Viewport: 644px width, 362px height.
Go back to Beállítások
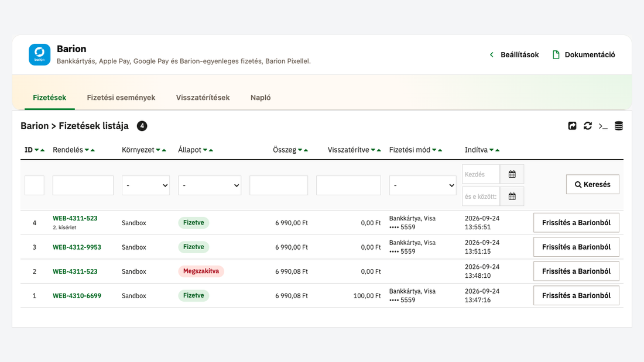(514, 54)
